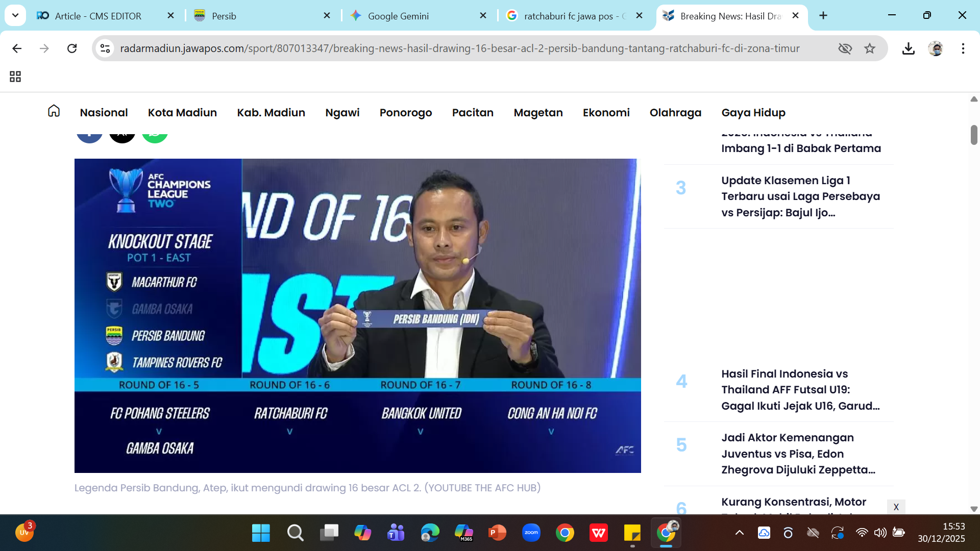Open Windows Start menu
The height and width of the screenshot is (551, 980).
point(261,533)
